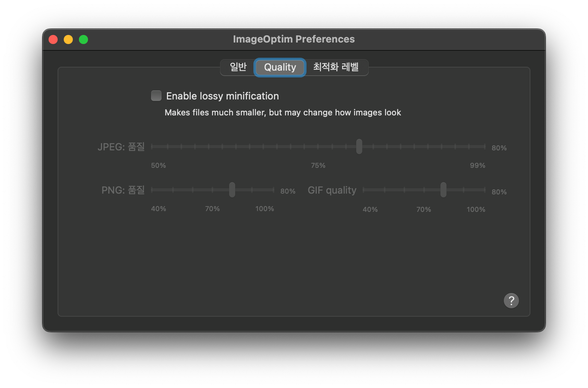
Task: Click the 'PNG: 품질' label
Action: point(123,190)
